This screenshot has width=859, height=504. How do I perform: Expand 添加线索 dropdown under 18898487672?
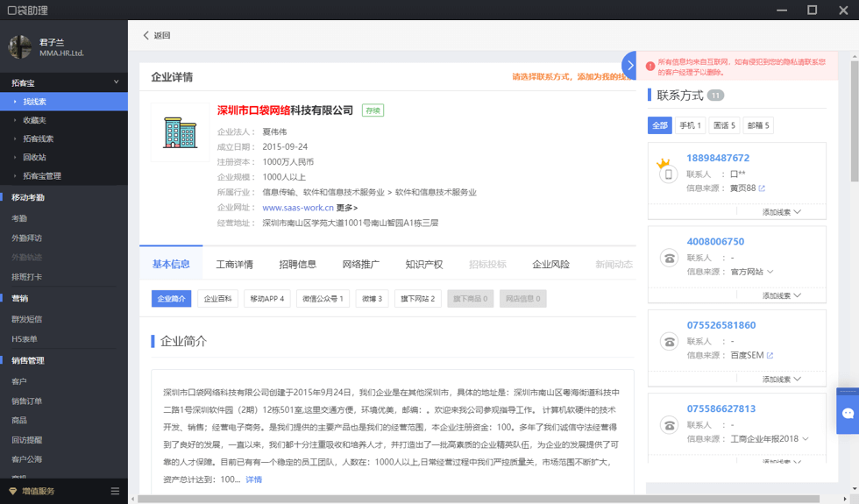[x=781, y=212]
